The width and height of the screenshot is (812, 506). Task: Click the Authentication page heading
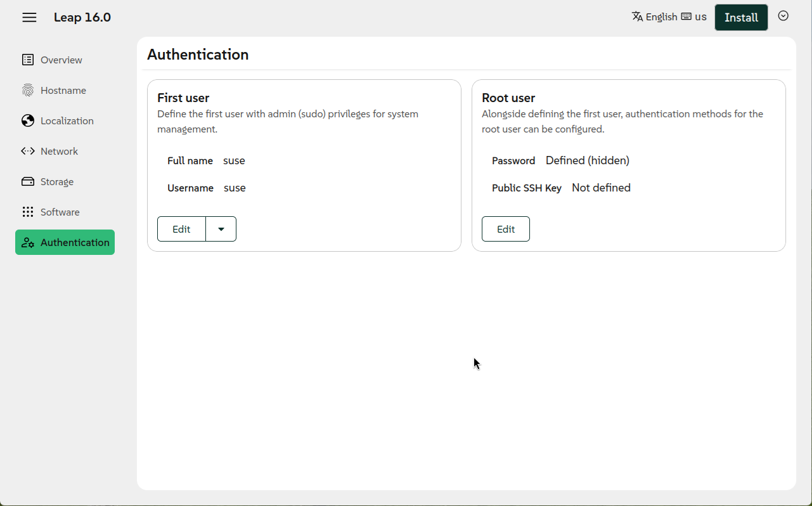[198, 55]
